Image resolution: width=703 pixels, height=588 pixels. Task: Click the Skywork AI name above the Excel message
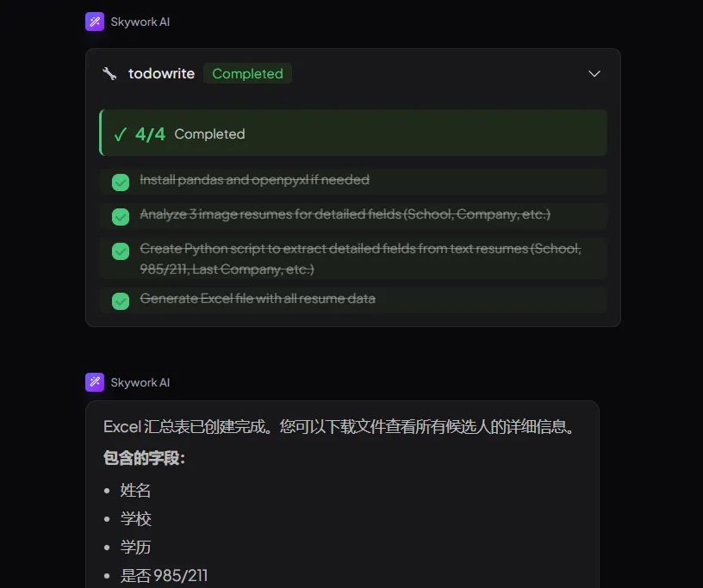(140, 382)
